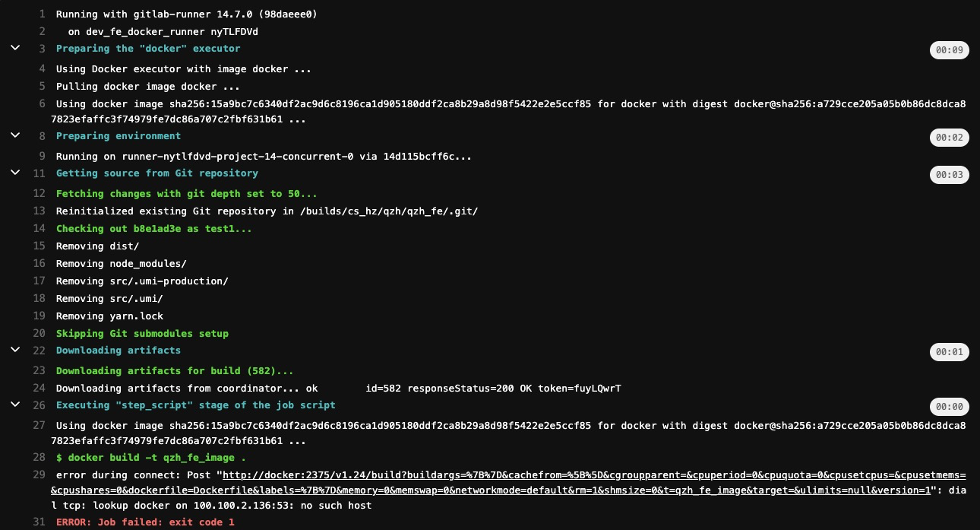Collapse the Executing "step_script" stage chevron
This screenshot has height=530, width=980.
pos(14,405)
